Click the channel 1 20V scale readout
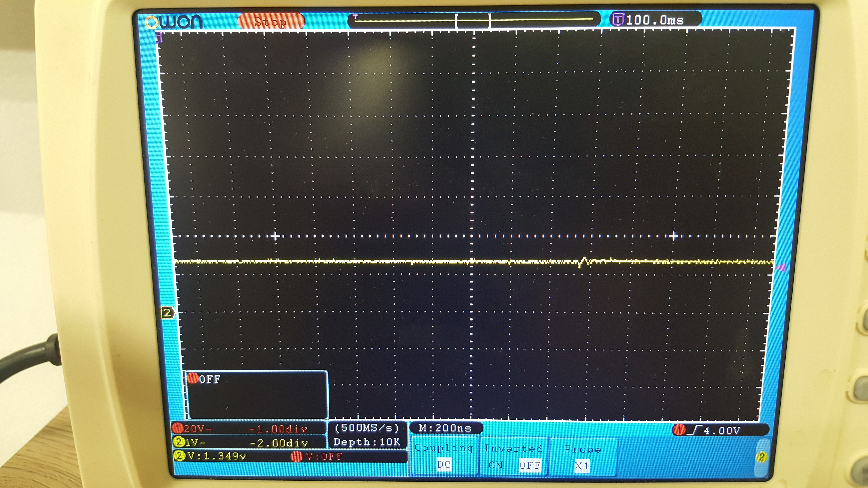Image resolution: width=868 pixels, height=488 pixels. (198, 429)
